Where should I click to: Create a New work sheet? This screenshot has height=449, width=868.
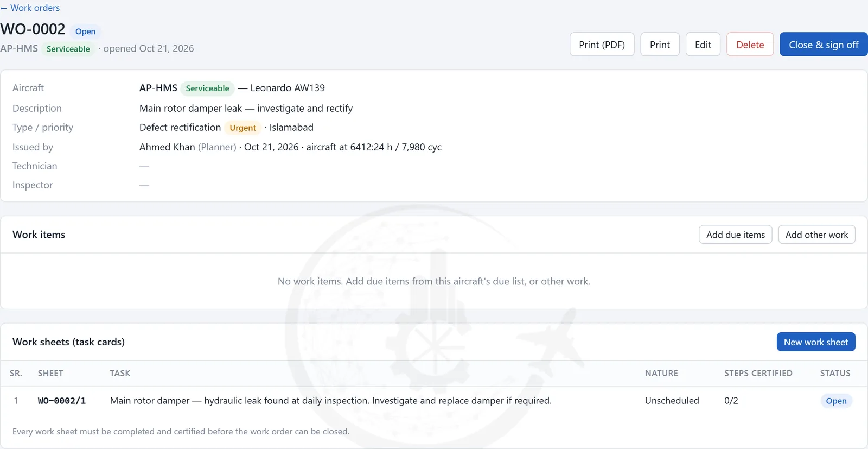point(816,342)
